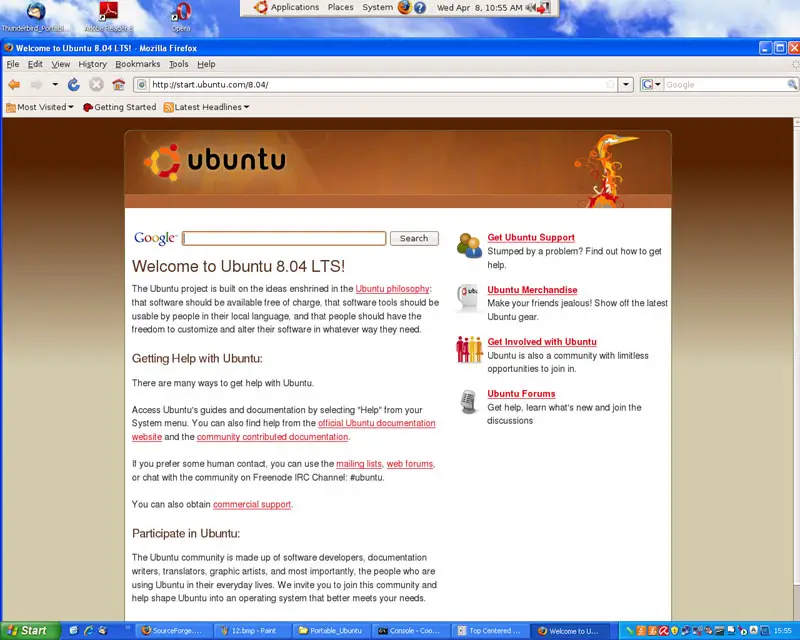Bookmark this page with the star icon

pyautogui.click(x=610, y=85)
